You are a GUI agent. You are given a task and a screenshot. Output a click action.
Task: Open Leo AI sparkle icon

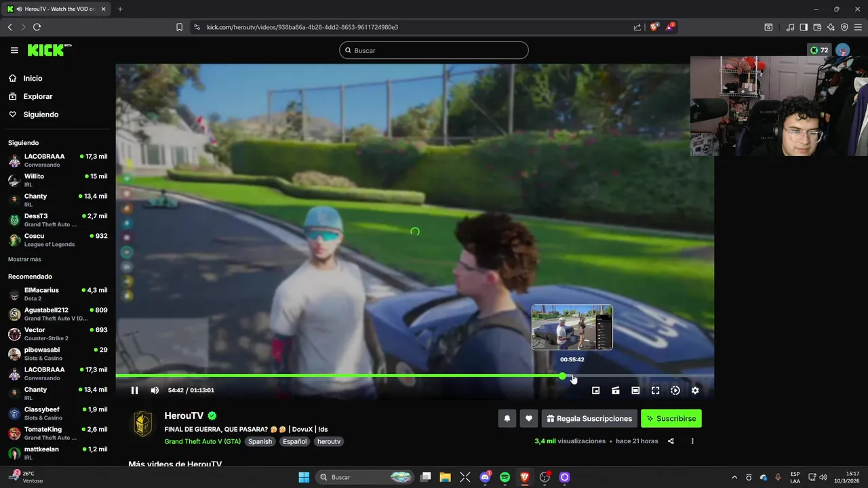831,27
